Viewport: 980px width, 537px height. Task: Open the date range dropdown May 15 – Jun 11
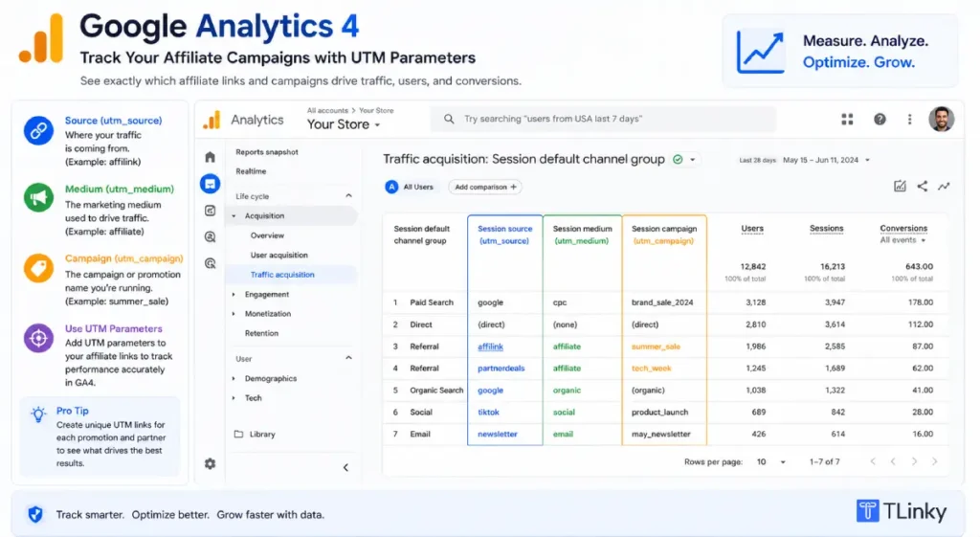[826, 160]
